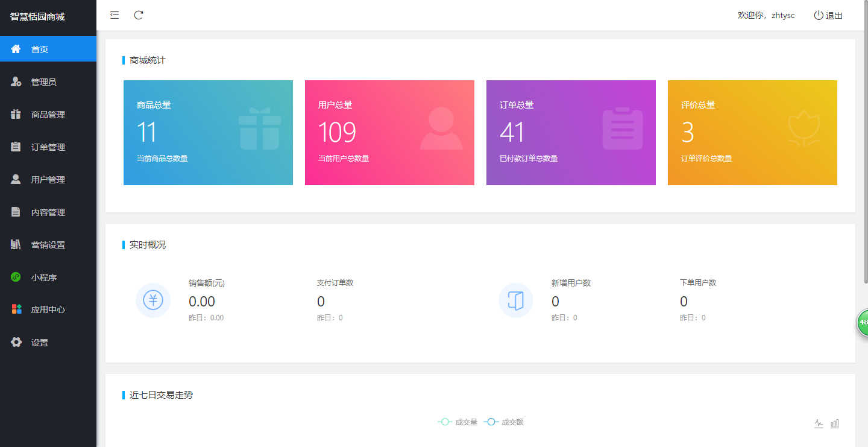
Task: Expand the 订单管理 sidebar menu
Action: coord(48,147)
